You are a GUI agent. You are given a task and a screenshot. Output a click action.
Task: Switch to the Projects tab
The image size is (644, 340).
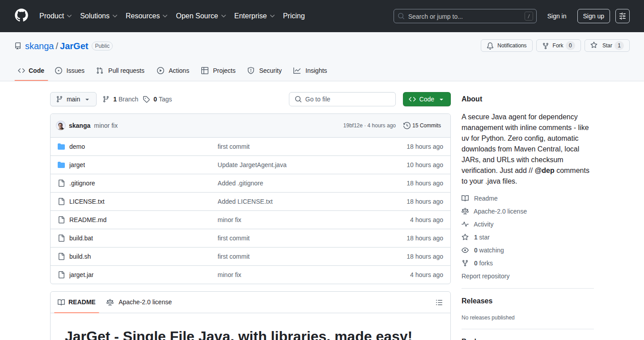coord(218,71)
